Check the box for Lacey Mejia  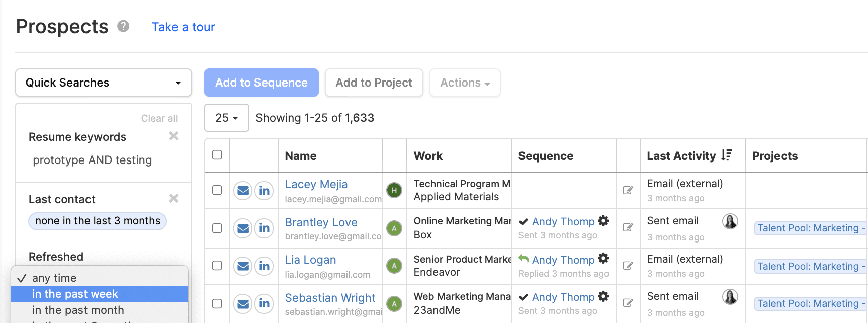(217, 190)
